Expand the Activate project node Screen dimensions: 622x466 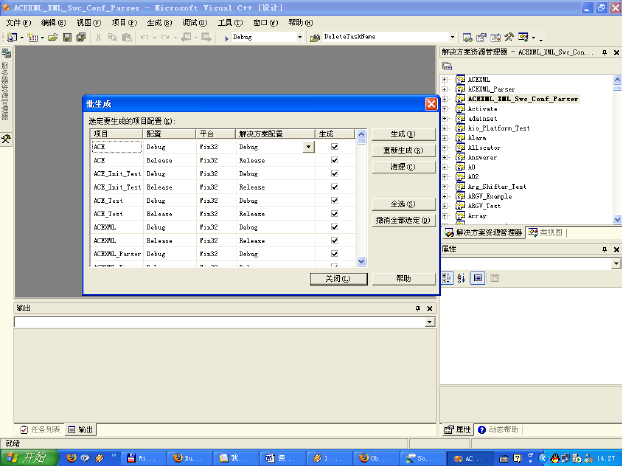[445, 109]
